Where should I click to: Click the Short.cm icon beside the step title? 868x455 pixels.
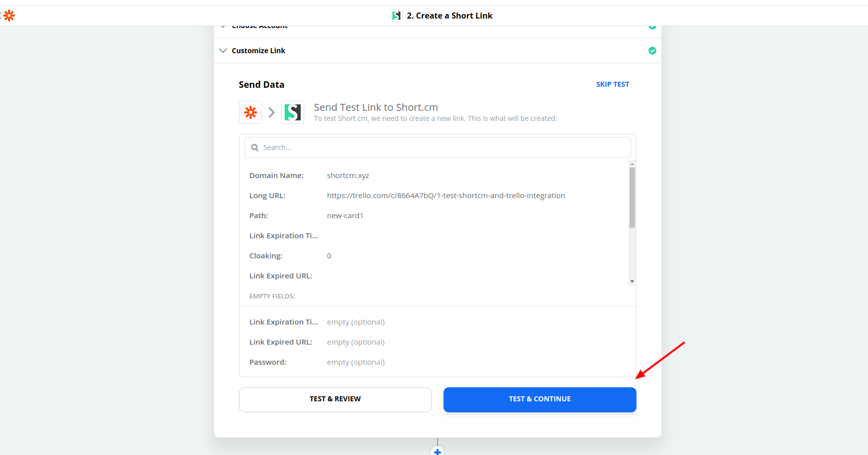click(x=396, y=16)
